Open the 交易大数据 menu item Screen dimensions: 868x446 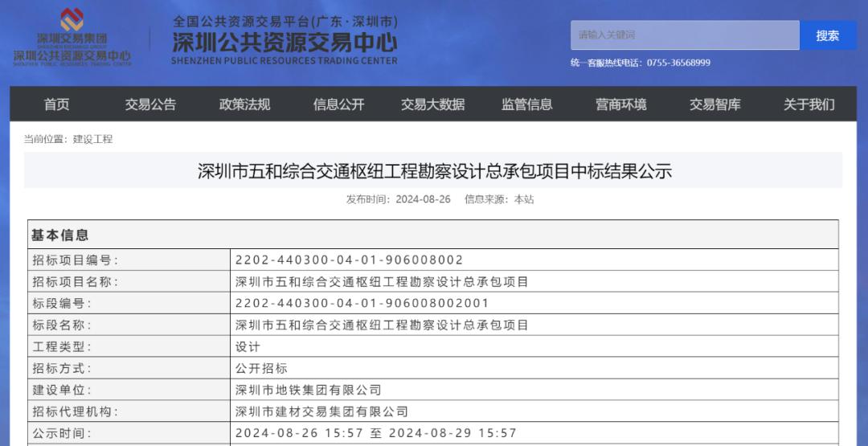(433, 104)
